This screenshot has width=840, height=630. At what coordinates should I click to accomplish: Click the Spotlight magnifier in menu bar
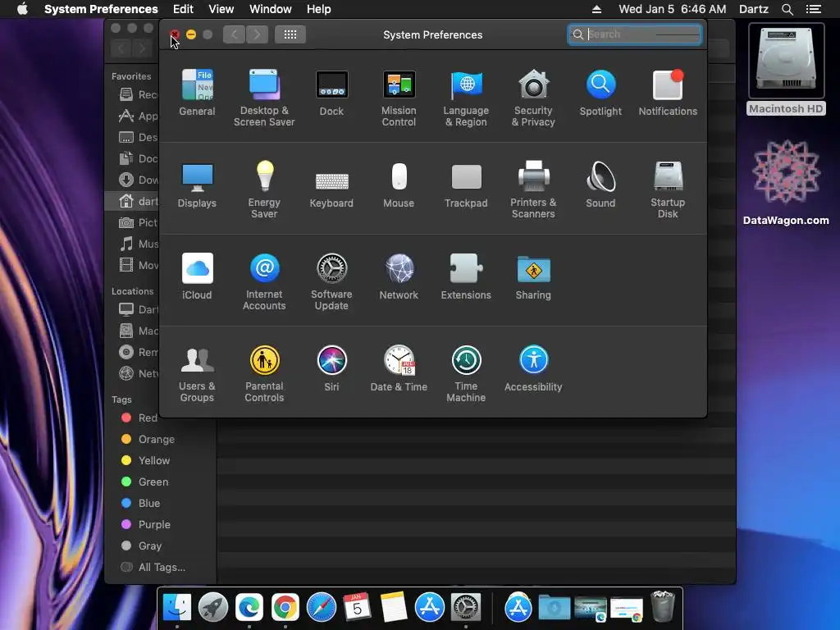[x=787, y=9]
